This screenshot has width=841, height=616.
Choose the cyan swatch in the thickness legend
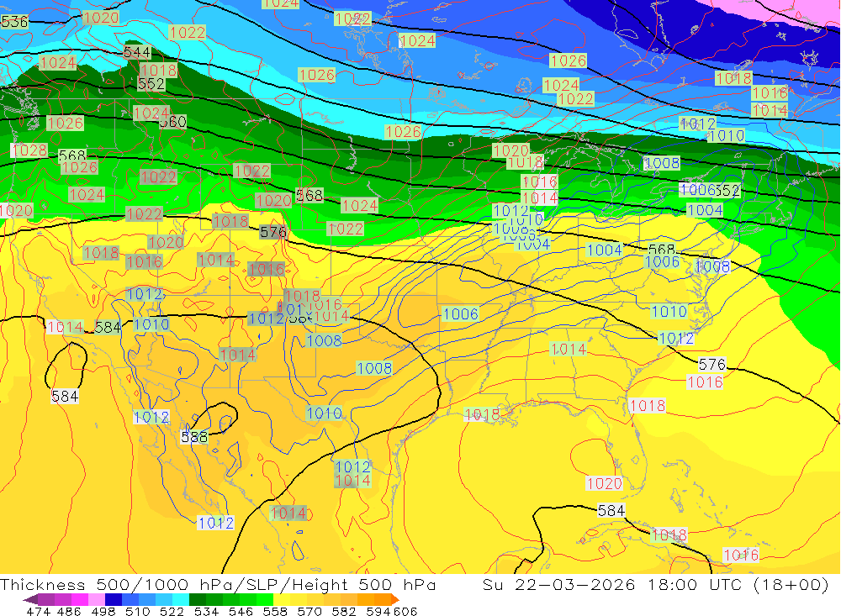181,599
